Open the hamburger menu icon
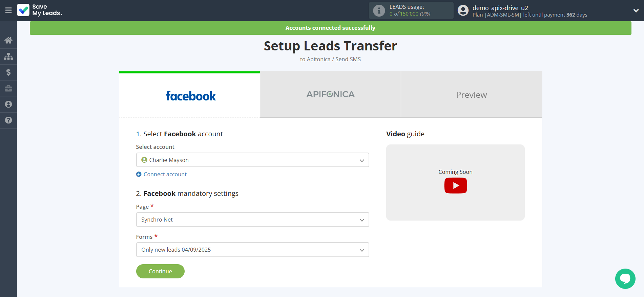This screenshot has width=644, height=297. [x=8, y=10]
